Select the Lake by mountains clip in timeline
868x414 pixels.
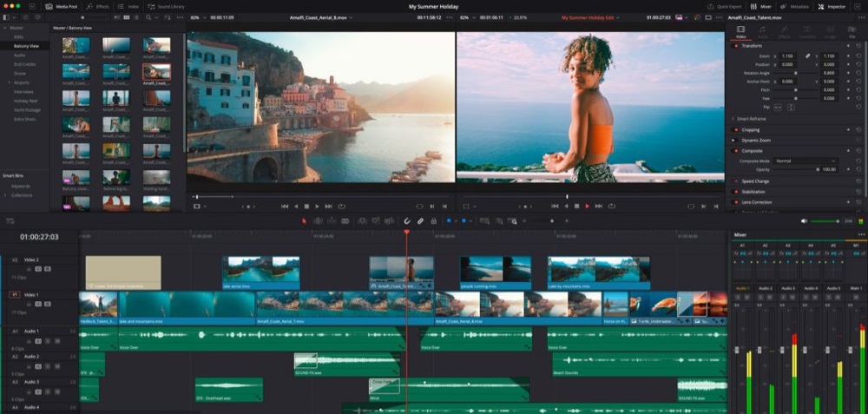coord(598,270)
